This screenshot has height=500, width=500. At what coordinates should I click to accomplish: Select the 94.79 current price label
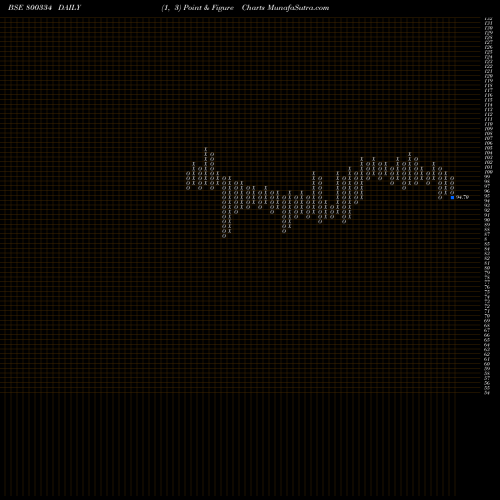462,197
